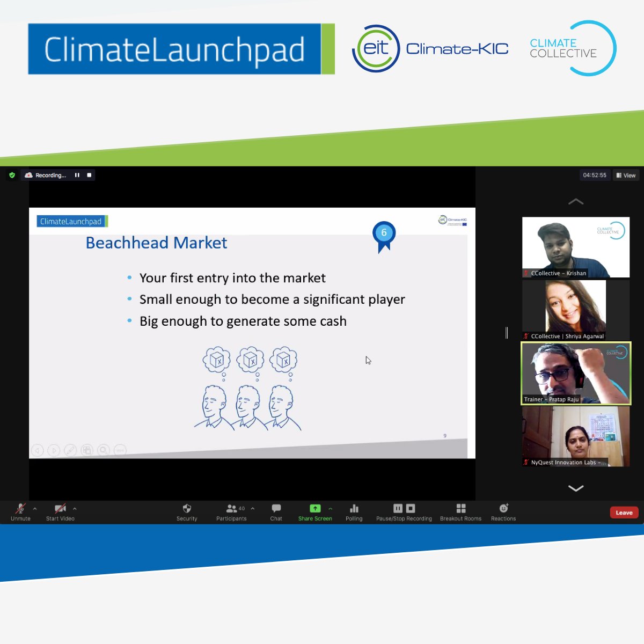Pause recording via top-left indicator
This screenshot has height=644, width=644.
(77, 175)
